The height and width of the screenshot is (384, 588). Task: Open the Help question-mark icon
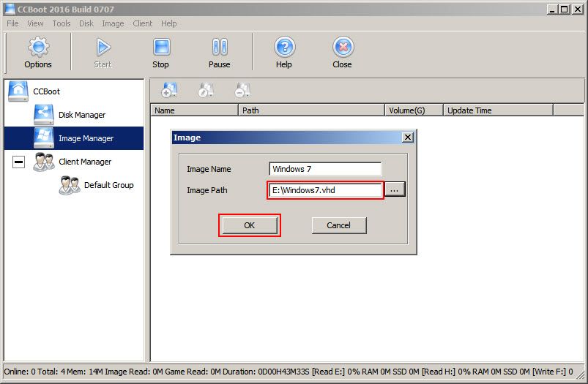[284, 48]
